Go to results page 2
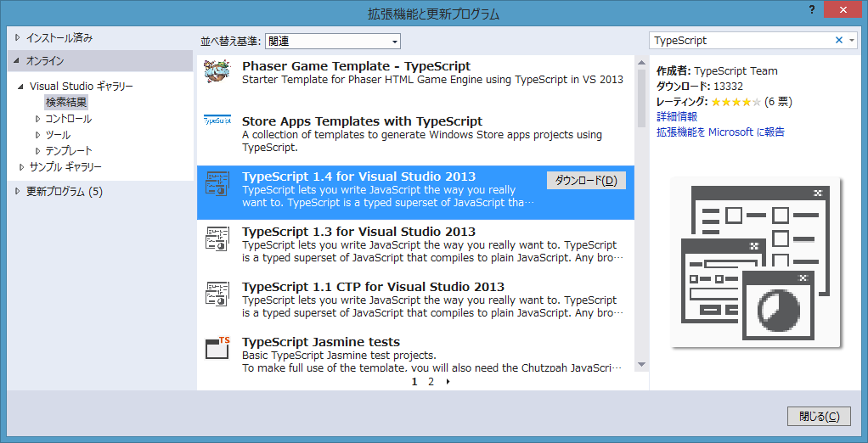868x443 pixels. click(x=431, y=381)
